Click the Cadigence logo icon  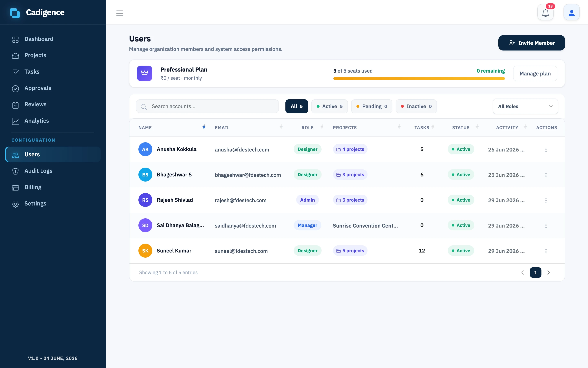(x=14, y=13)
